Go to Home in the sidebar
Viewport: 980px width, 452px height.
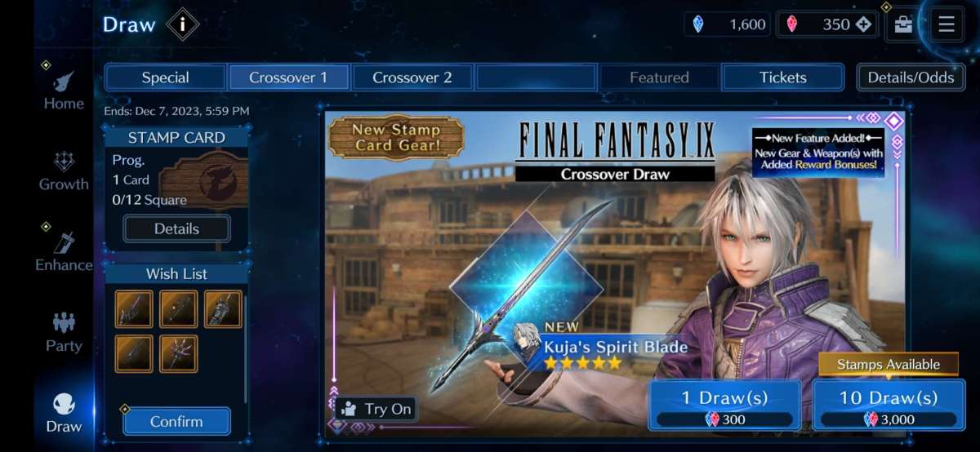point(64,91)
